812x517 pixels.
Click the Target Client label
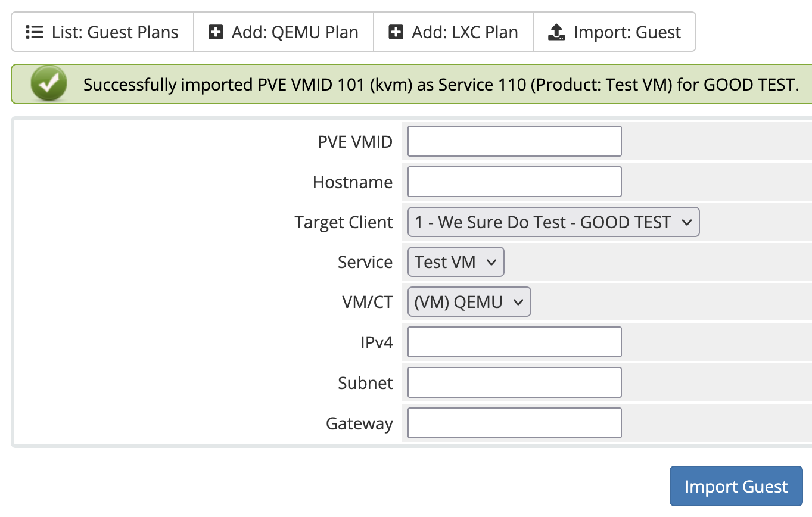point(344,222)
